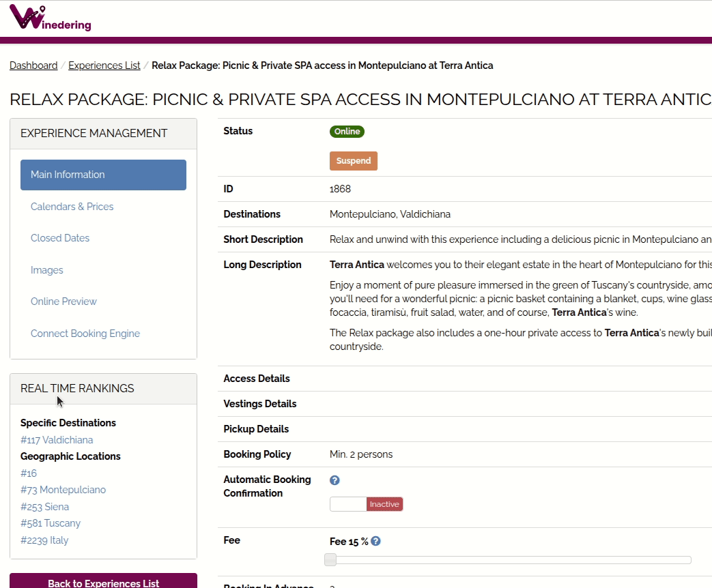
Task: Click the Geographic Locations heading
Action: point(70,456)
